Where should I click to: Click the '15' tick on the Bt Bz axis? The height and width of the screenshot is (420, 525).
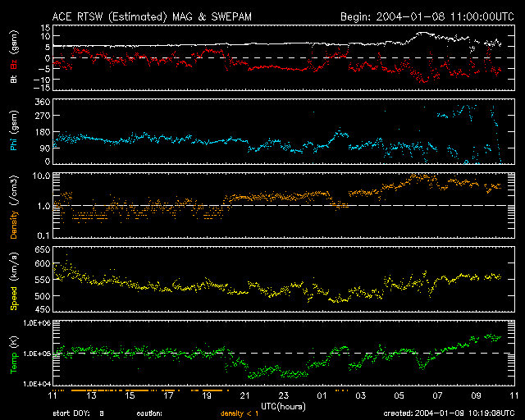[46, 28]
